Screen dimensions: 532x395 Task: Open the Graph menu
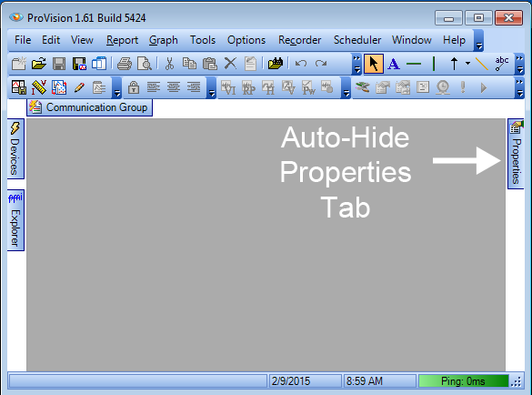(163, 40)
